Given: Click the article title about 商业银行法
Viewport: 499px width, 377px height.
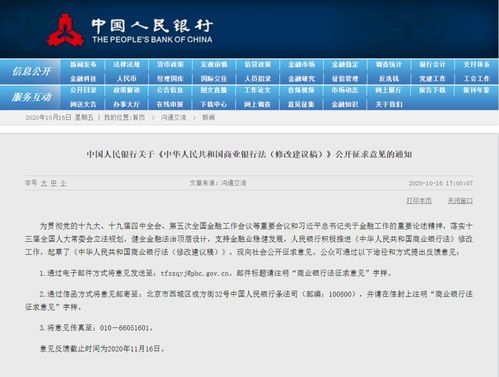Looking at the screenshot, I should tap(249, 154).
